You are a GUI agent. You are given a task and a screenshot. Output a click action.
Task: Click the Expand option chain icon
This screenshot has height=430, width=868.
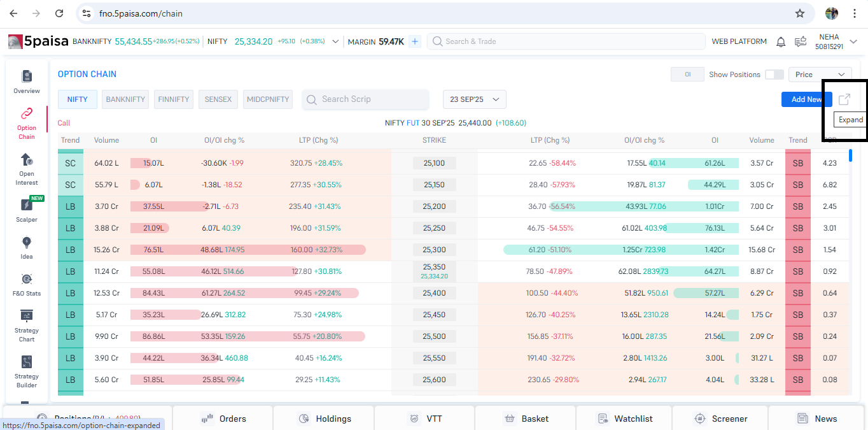click(844, 99)
